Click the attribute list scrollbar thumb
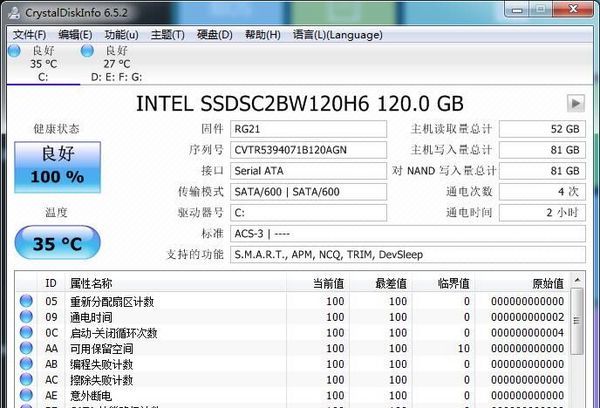This screenshot has width=600, height=408. point(577,321)
